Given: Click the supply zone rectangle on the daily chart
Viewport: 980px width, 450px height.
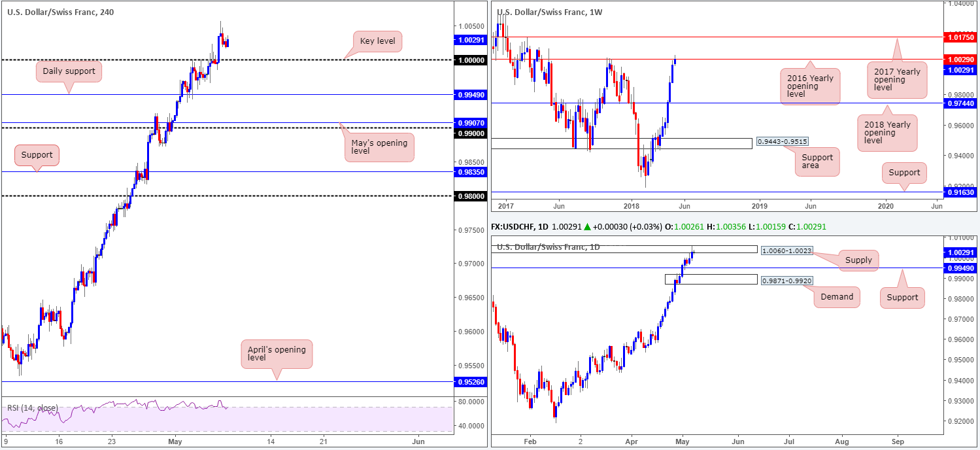Looking at the screenshot, I should [624, 250].
